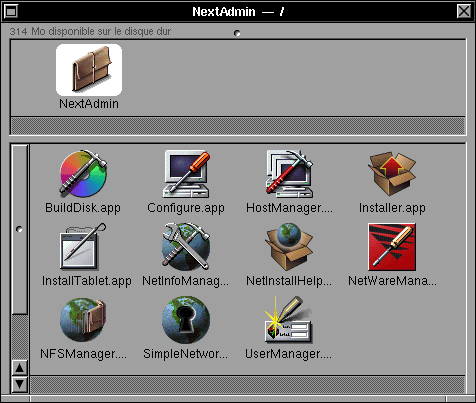Viewport: 476px width, 403px height.
Task: Click the NetInstallHelper globe-in-box icon
Action: pyautogui.click(x=289, y=246)
